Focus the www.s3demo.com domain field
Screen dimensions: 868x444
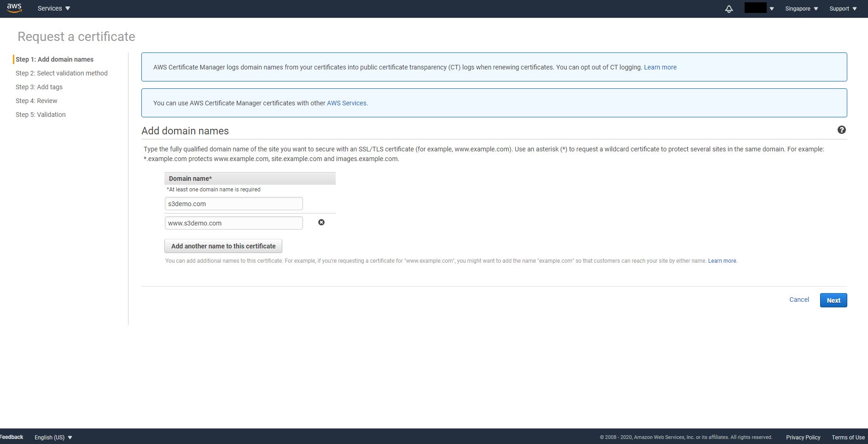pyautogui.click(x=233, y=223)
